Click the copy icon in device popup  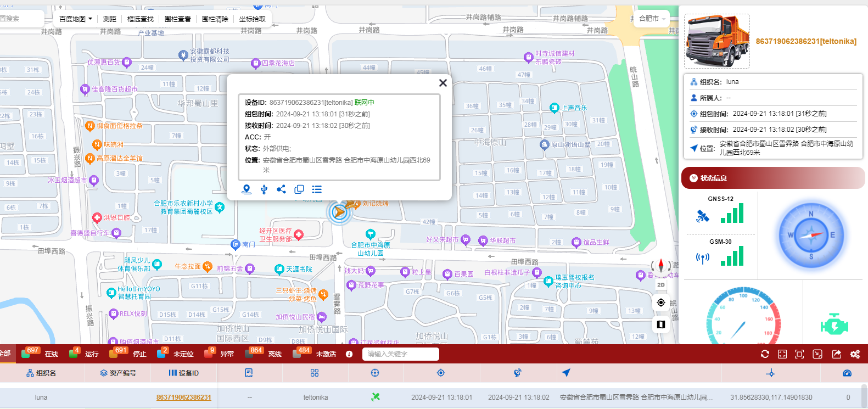click(x=299, y=189)
